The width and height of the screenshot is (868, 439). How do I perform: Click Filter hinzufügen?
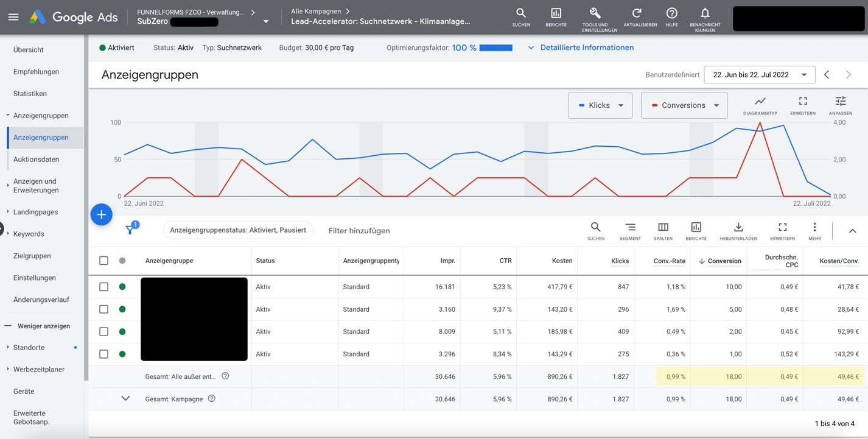tap(359, 231)
